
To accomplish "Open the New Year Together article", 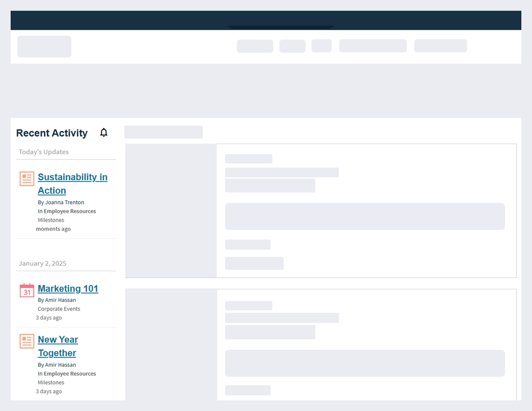I will pyautogui.click(x=58, y=346).
